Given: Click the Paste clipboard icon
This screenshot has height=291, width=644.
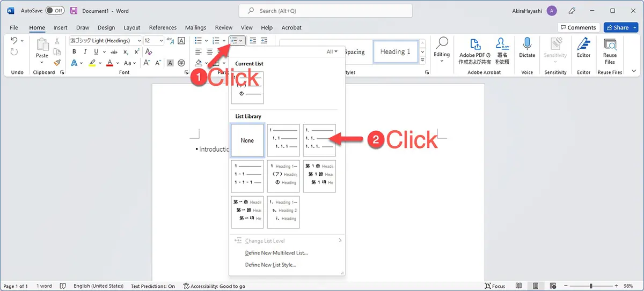Looking at the screenshot, I should [42, 44].
